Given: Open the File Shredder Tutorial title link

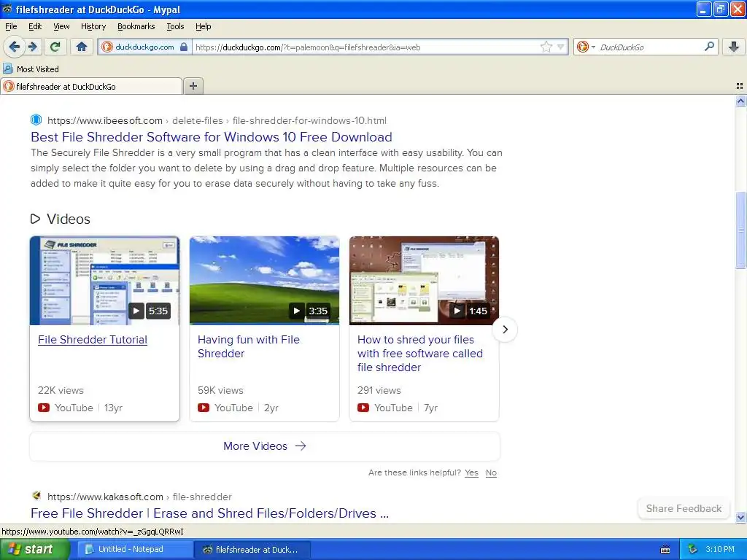Looking at the screenshot, I should [93, 340].
